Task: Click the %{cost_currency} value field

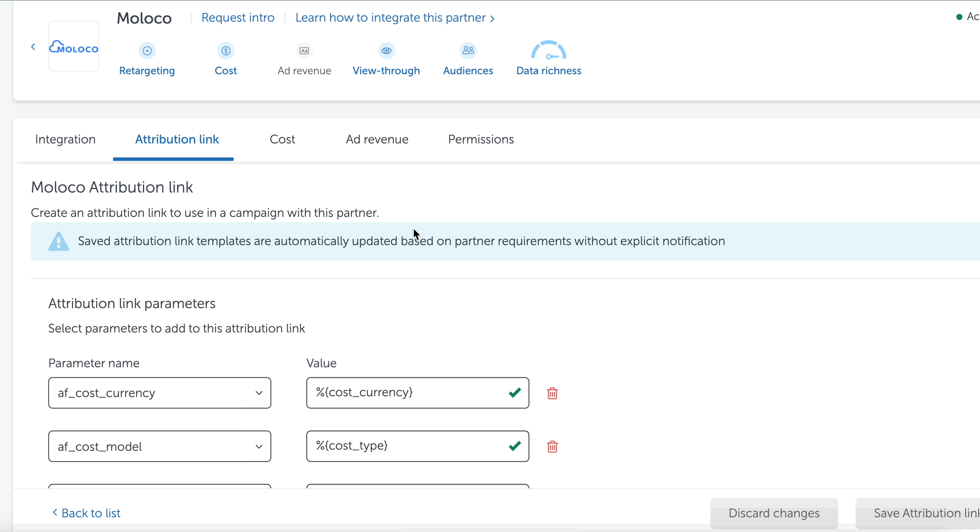Action: (418, 393)
